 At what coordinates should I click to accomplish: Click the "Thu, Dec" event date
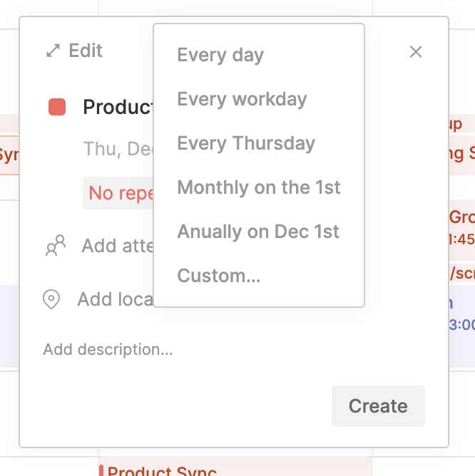tap(117, 149)
